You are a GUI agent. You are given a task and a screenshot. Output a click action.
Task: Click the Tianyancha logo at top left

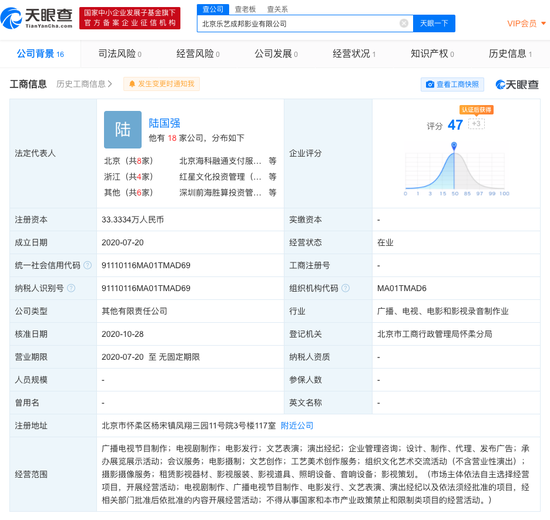coord(36,18)
